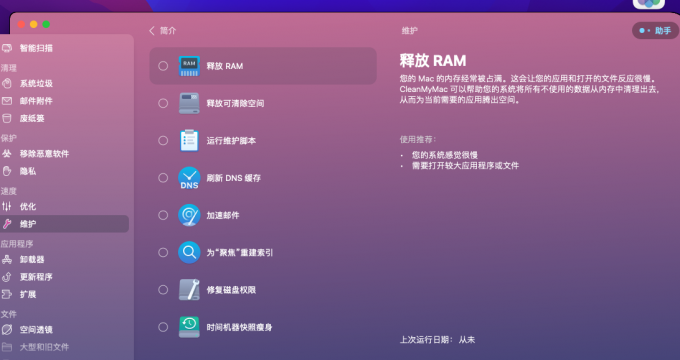Click 智能扫描 label in sidebar
The image size is (680, 360).
[36, 48]
